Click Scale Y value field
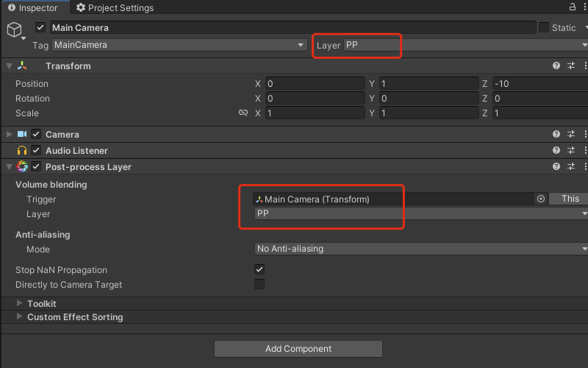Image resolution: width=588 pixels, height=368 pixels. click(x=429, y=113)
